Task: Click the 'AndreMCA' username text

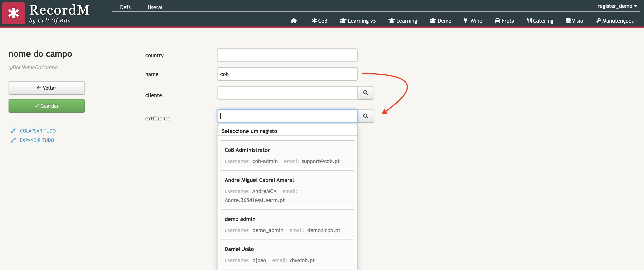Action: [x=264, y=191]
